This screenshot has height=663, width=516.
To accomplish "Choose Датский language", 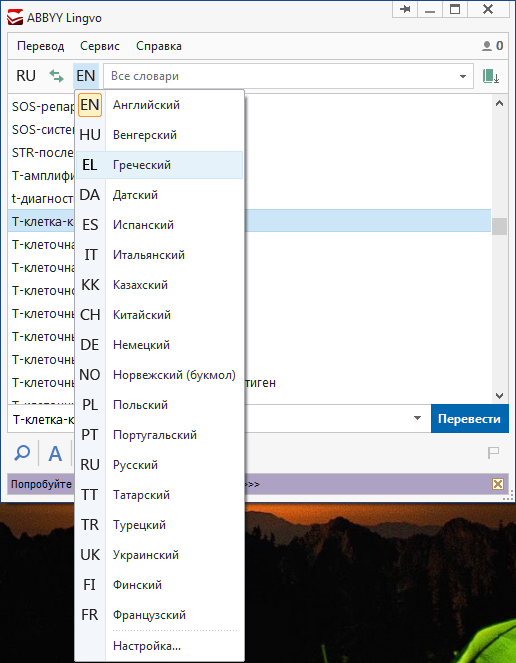I will click(x=159, y=195).
